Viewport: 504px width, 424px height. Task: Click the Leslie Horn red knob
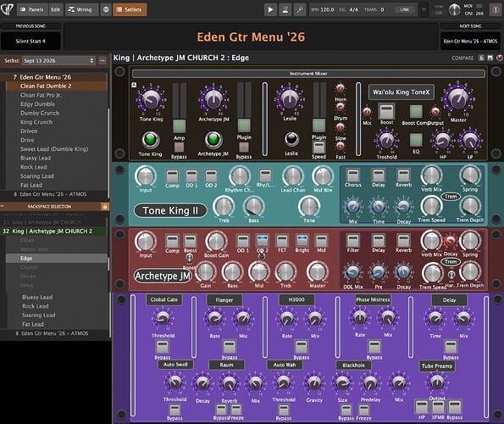(x=340, y=88)
